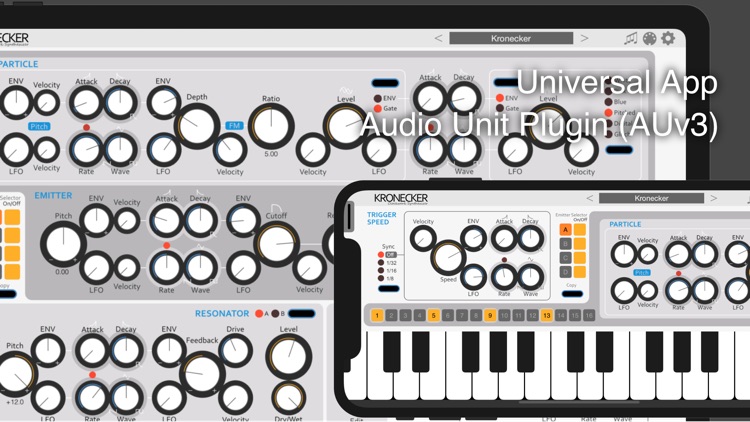Select Sync Off radio on phone
The image size is (750, 422).
(381, 255)
